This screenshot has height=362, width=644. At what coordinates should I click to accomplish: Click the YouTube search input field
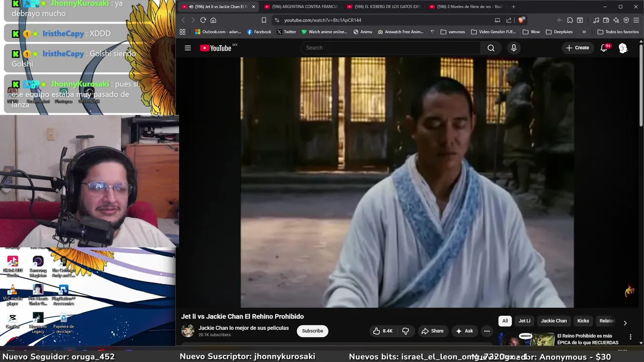tap(391, 48)
